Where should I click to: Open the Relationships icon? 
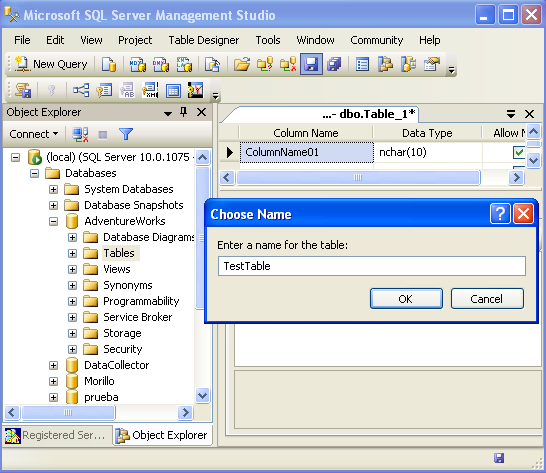81,91
